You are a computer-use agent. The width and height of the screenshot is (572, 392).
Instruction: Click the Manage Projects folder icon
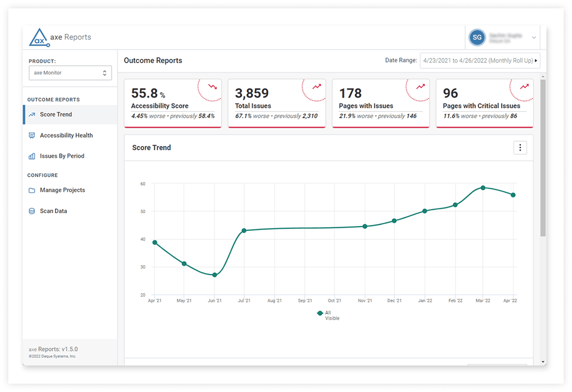pos(32,190)
